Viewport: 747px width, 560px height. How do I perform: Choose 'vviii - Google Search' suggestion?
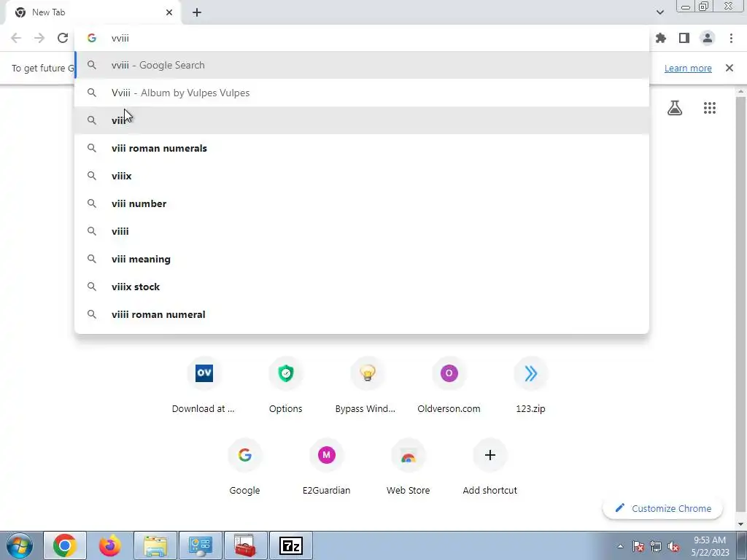362,65
